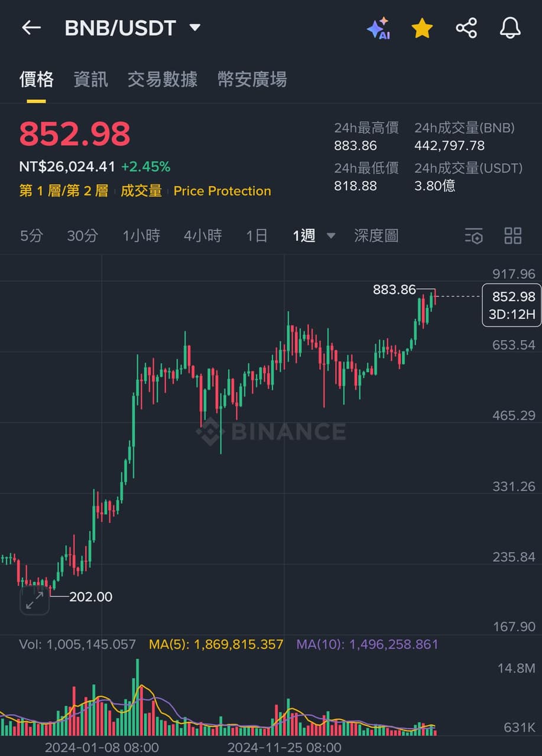Click the 852.98 current price marker

click(x=512, y=305)
